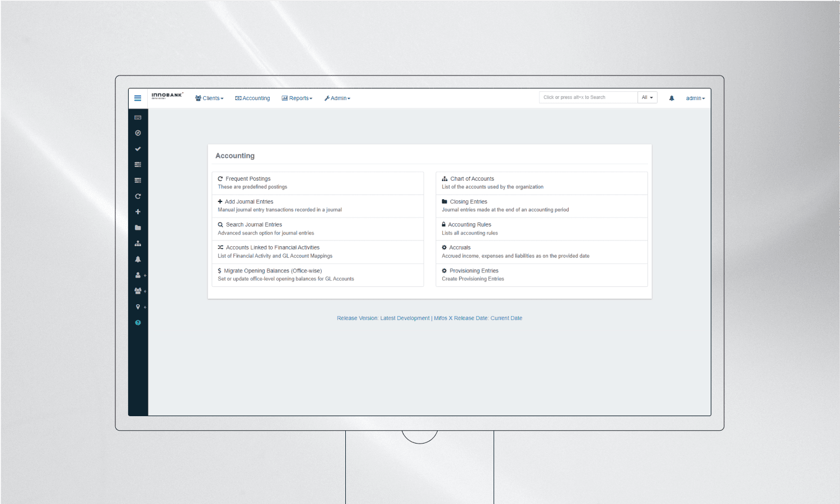The width and height of the screenshot is (840, 504).
Task: Expand the Clients dropdown
Action: [209, 98]
